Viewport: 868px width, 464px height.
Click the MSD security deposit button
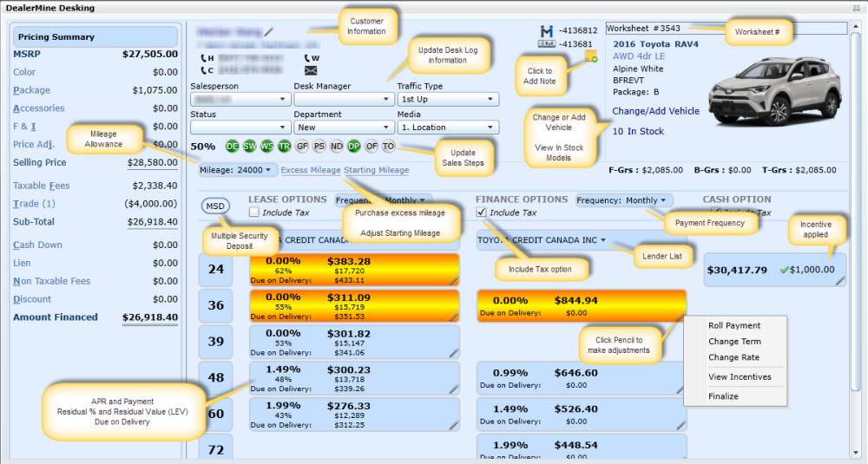tap(215, 206)
